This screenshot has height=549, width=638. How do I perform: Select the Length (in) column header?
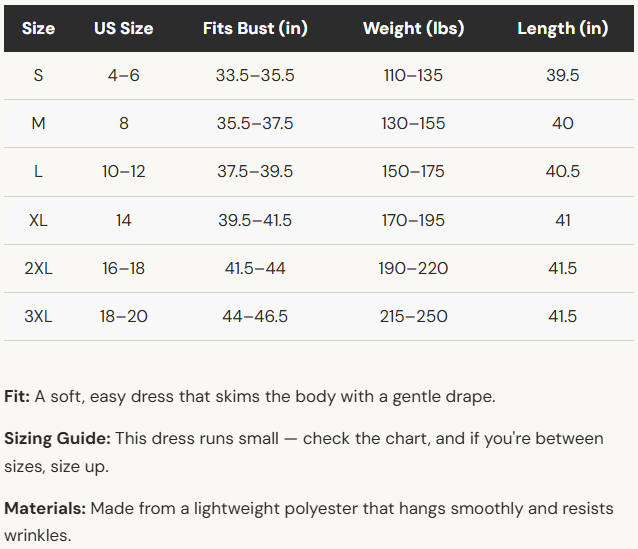[x=563, y=28]
